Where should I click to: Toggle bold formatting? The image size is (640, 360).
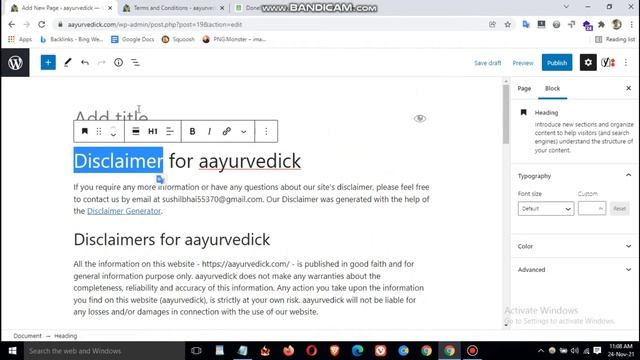click(192, 131)
